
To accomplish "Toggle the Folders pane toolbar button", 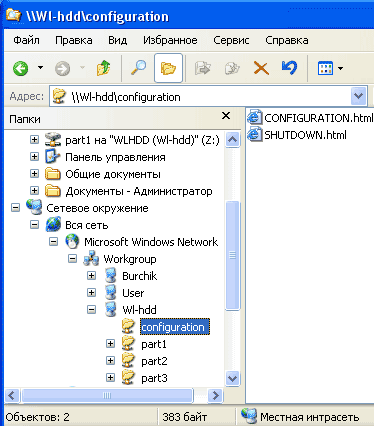I will click(168, 68).
